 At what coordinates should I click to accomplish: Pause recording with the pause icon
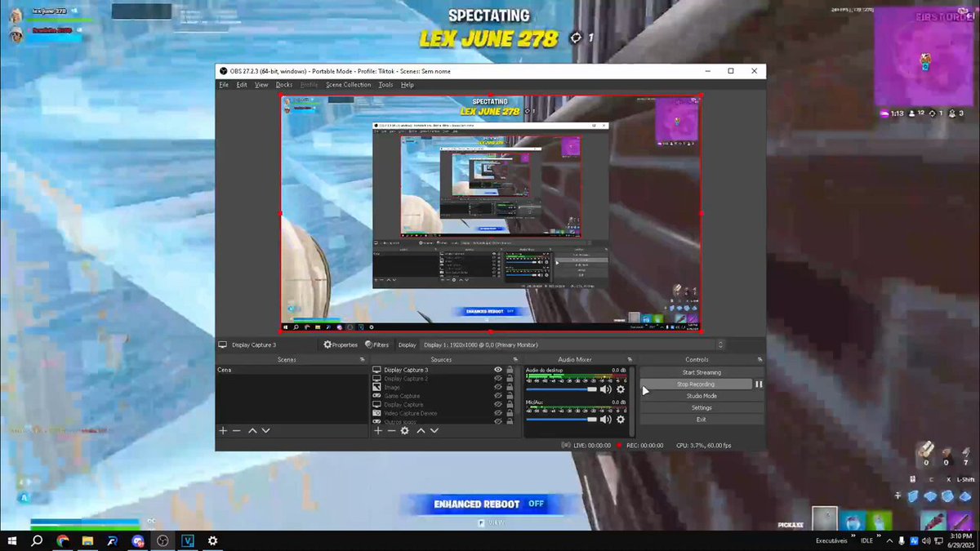pos(759,384)
